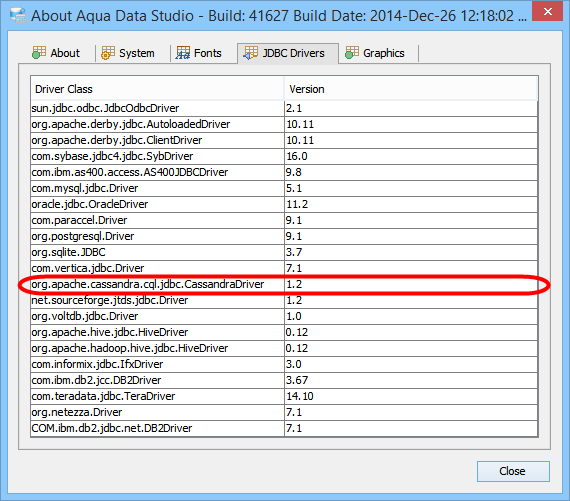
Task: Click the About tab icon
Action: click(39, 53)
